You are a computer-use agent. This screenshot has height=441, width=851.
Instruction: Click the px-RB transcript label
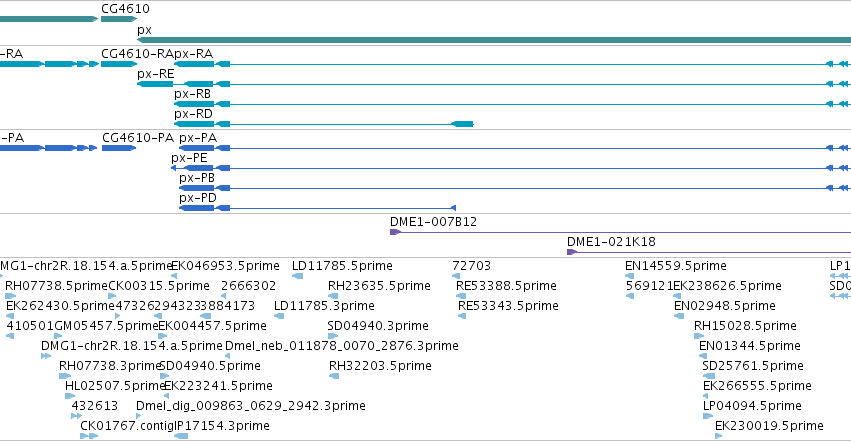point(193,94)
